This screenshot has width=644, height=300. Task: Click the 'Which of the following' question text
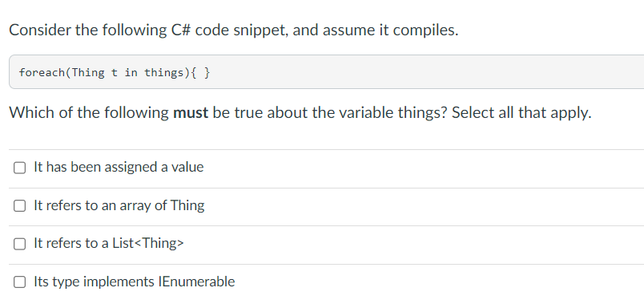click(89, 112)
